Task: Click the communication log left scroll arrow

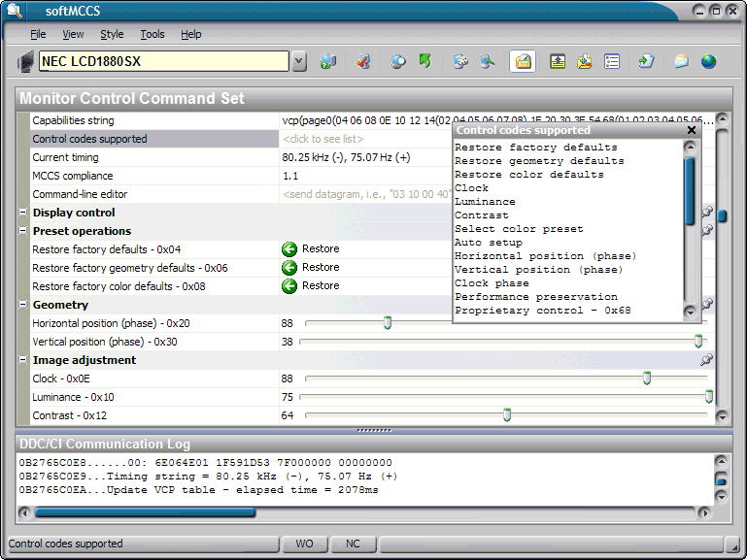Action: pyautogui.click(x=24, y=512)
